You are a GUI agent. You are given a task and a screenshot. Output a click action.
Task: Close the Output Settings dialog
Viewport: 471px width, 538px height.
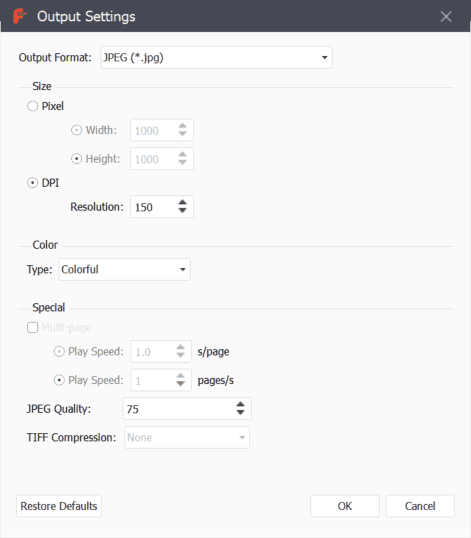pyautogui.click(x=446, y=16)
